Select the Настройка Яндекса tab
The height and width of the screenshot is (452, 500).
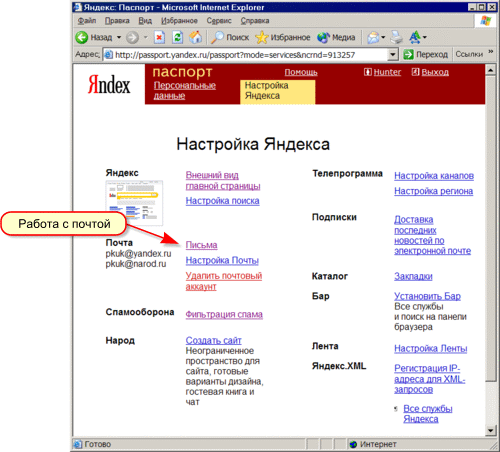[x=277, y=92]
